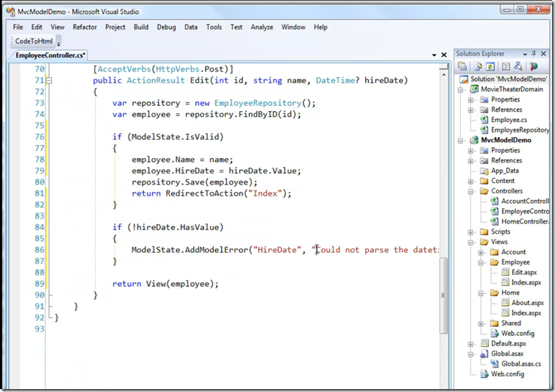Click the page icon beside About.aspx
555x392 pixels.
[x=506, y=303]
